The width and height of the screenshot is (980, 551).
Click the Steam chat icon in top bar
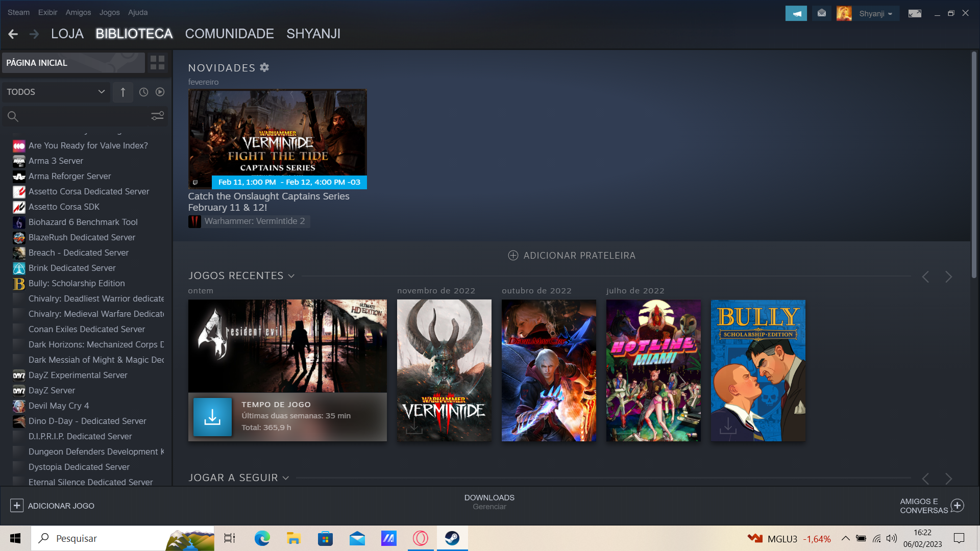(821, 12)
